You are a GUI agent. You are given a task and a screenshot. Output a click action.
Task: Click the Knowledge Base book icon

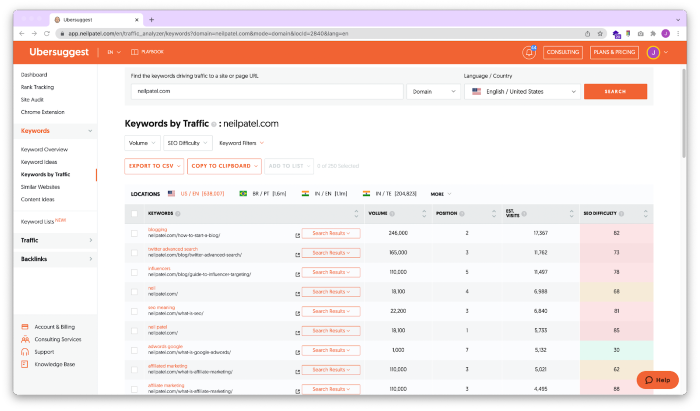tap(25, 364)
